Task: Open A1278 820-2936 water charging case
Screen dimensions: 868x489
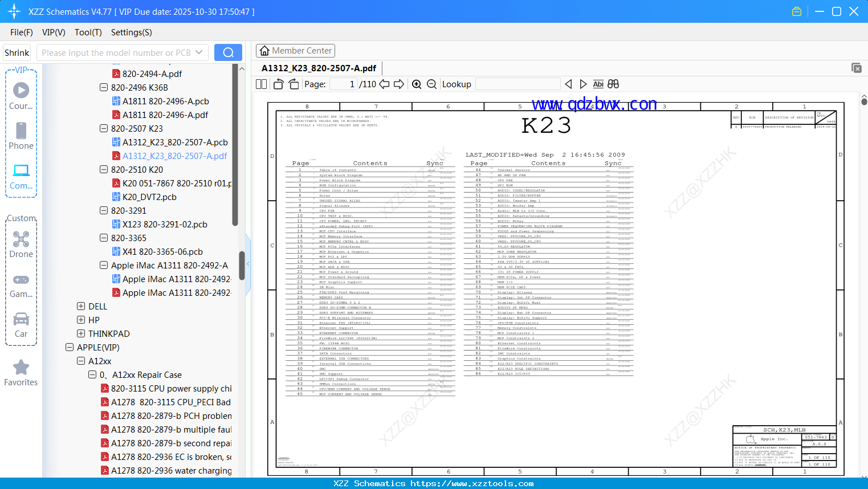Action: 166,471
